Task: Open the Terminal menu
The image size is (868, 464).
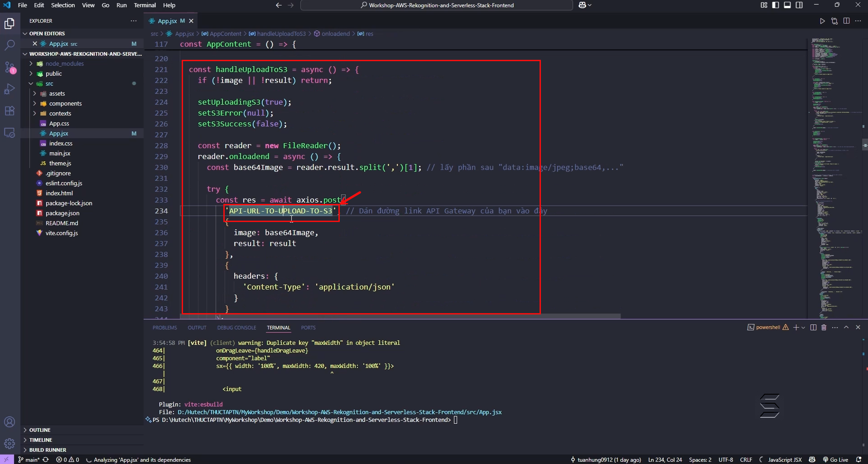Action: [145, 5]
